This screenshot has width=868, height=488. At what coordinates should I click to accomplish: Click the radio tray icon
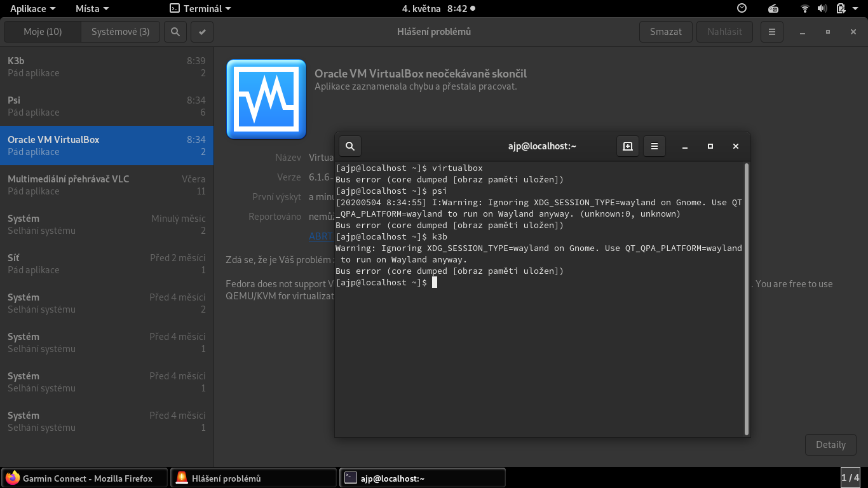point(773,8)
